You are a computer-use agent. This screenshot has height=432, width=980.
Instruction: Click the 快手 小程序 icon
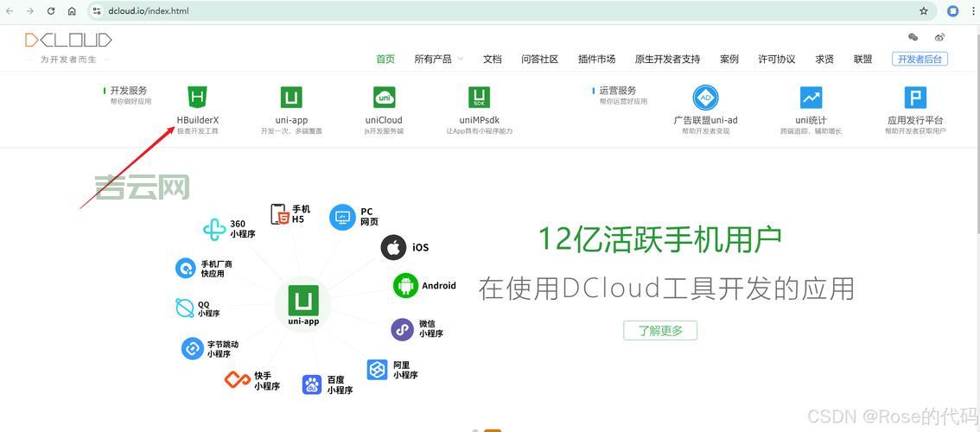(237, 378)
